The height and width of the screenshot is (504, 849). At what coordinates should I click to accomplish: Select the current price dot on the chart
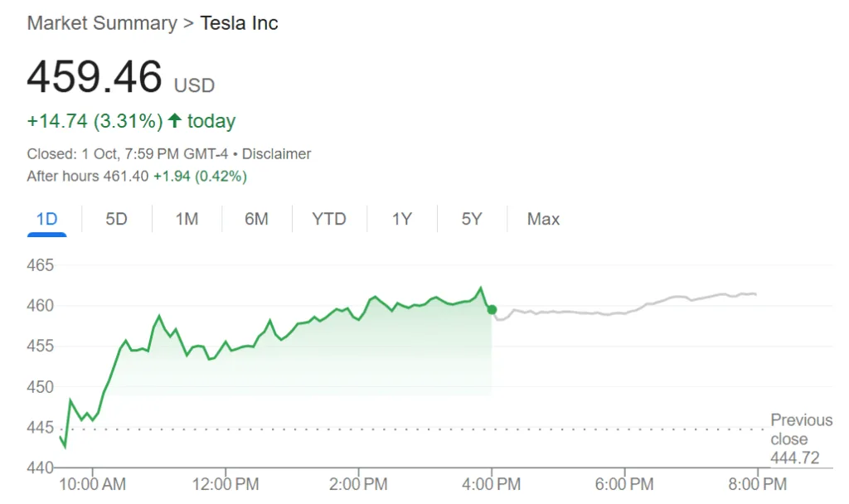(491, 309)
